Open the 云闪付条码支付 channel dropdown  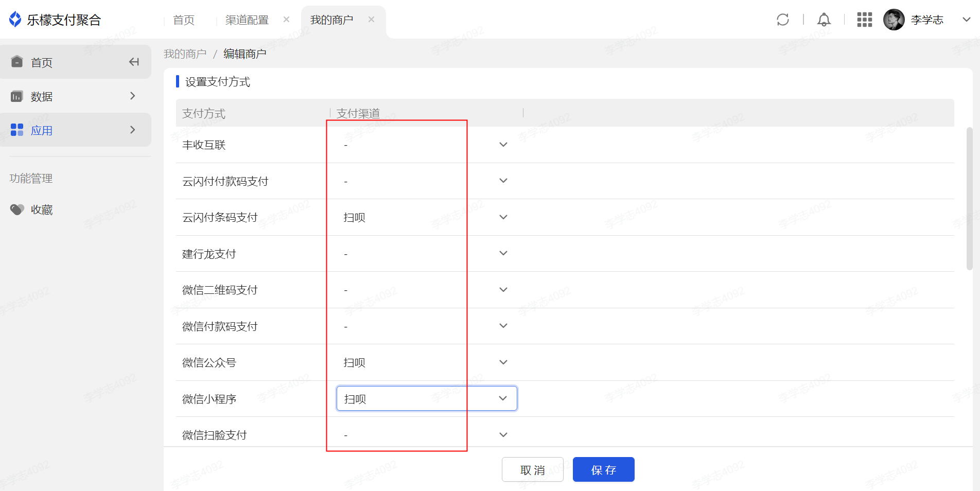427,217
